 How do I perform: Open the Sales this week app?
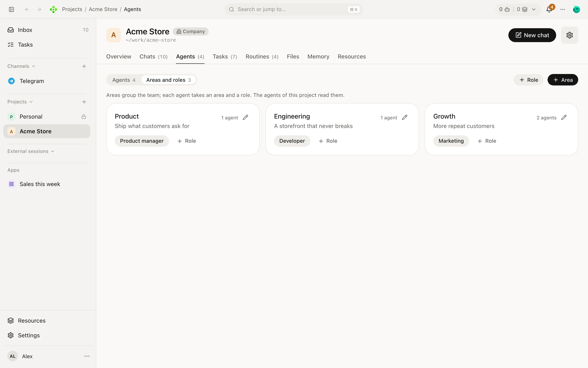pos(47,184)
